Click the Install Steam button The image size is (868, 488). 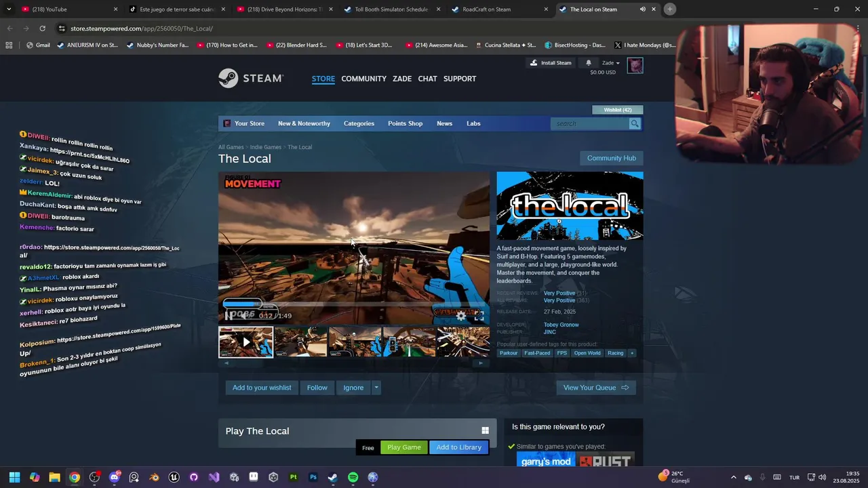[x=551, y=63]
